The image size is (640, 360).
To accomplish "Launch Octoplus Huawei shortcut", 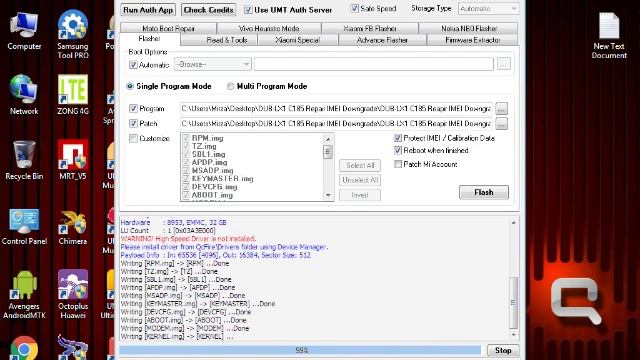I will (x=73, y=294).
